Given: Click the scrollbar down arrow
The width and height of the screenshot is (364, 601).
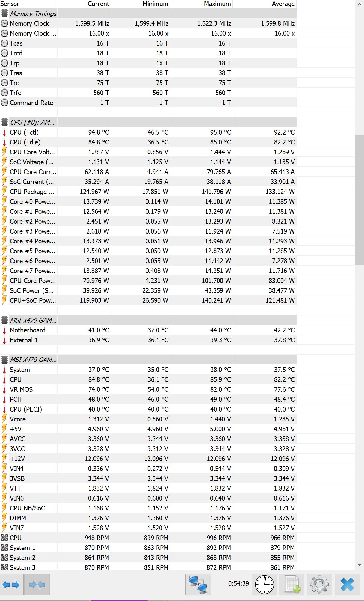Looking at the screenshot, I should (x=360, y=564).
